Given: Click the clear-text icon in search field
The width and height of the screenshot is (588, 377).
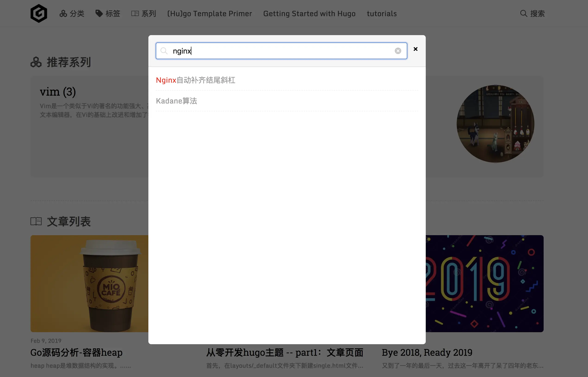Looking at the screenshot, I should (398, 51).
